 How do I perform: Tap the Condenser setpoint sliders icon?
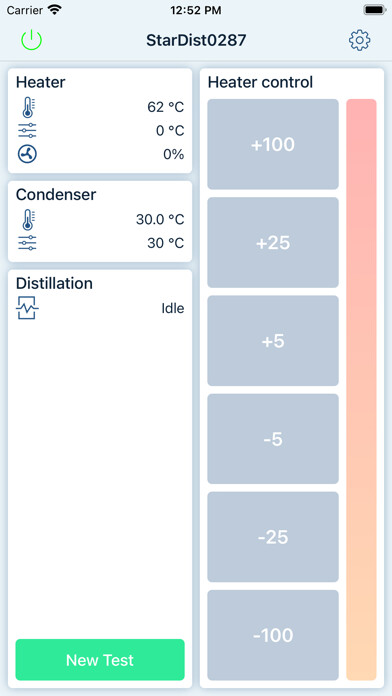tap(28, 243)
